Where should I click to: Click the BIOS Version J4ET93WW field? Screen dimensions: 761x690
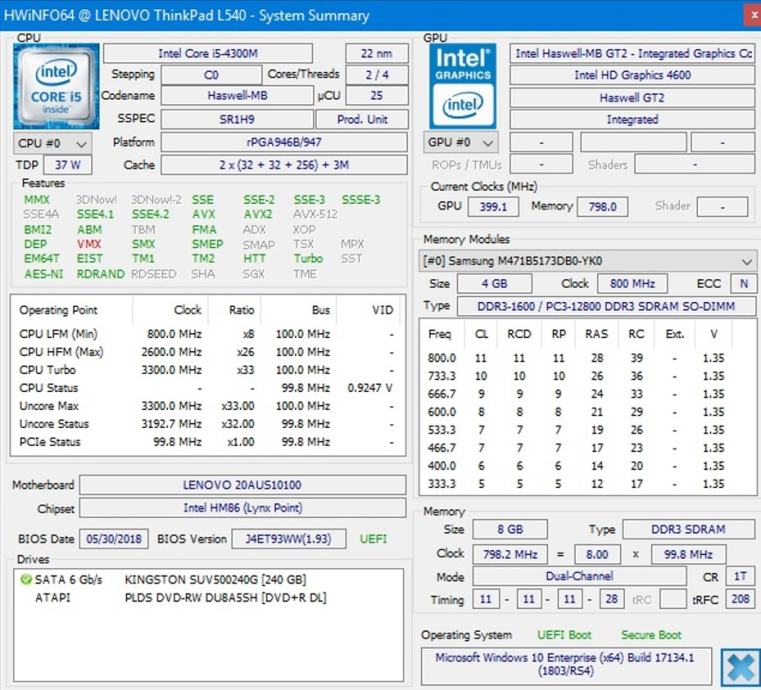pyautogui.click(x=288, y=539)
